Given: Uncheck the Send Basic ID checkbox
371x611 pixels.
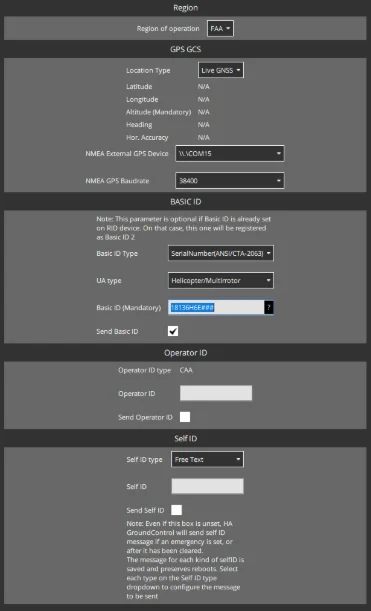Looking at the screenshot, I should click(173, 332).
